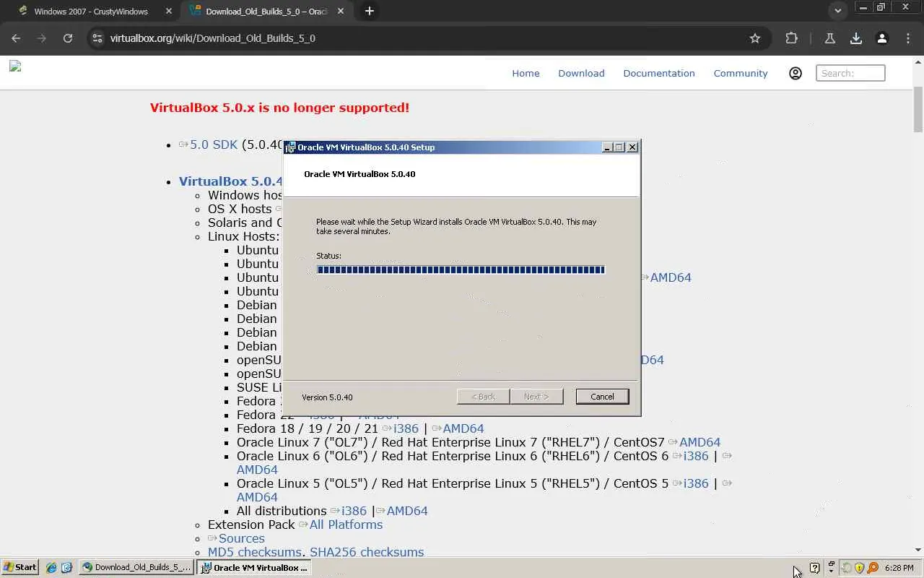Image resolution: width=924 pixels, height=578 pixels.
Task: Click the page vertical scrollbar thumb
Action: pyautogui.click(x=918, y=110)
